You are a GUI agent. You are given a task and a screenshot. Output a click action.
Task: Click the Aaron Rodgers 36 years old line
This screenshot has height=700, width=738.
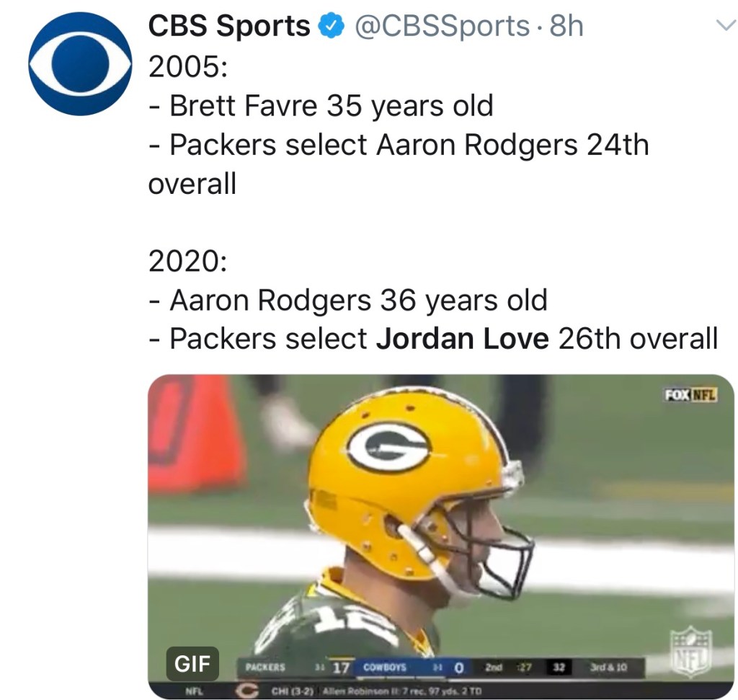pyautogui.click(x=348, y=299)
